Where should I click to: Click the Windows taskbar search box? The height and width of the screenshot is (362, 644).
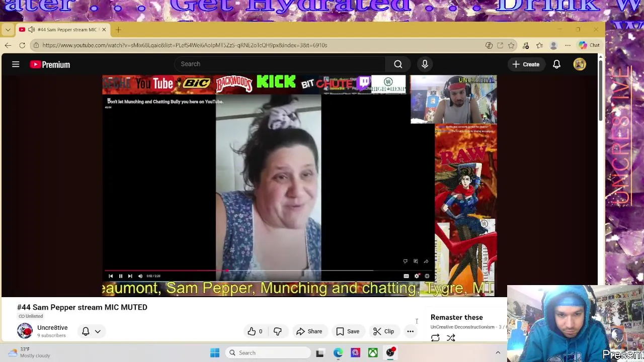tap(268, 352)
